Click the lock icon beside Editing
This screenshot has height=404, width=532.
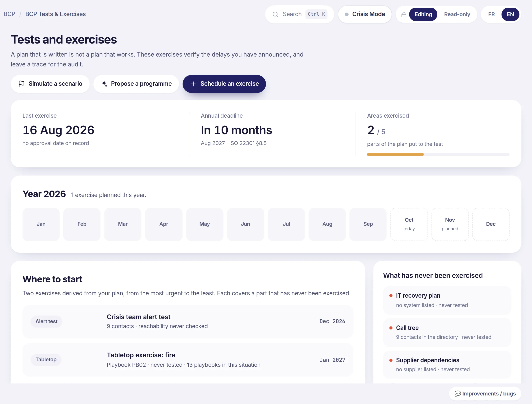point(404,14)
